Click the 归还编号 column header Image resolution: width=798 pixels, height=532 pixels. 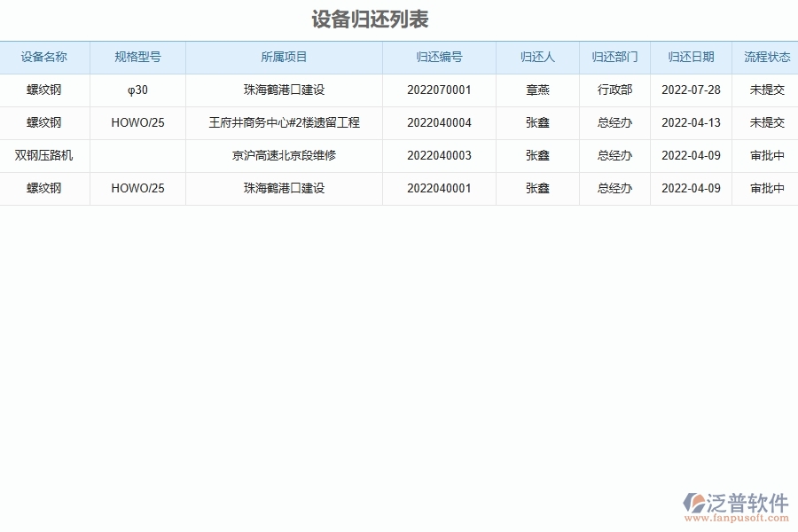pos(439,57)
